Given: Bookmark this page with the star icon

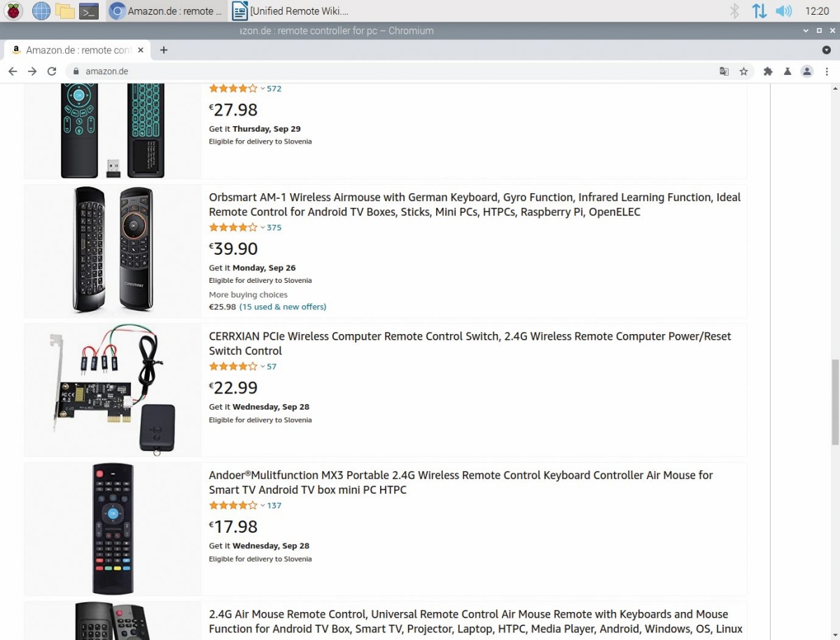Looking at the screenshot, I should (743, 71).
